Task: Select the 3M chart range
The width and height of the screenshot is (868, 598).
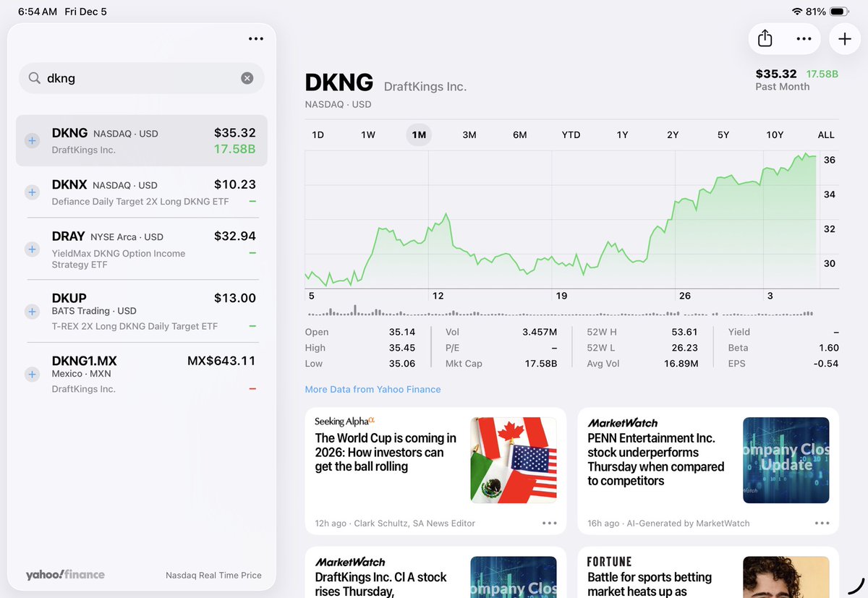Action: point(469,134)
